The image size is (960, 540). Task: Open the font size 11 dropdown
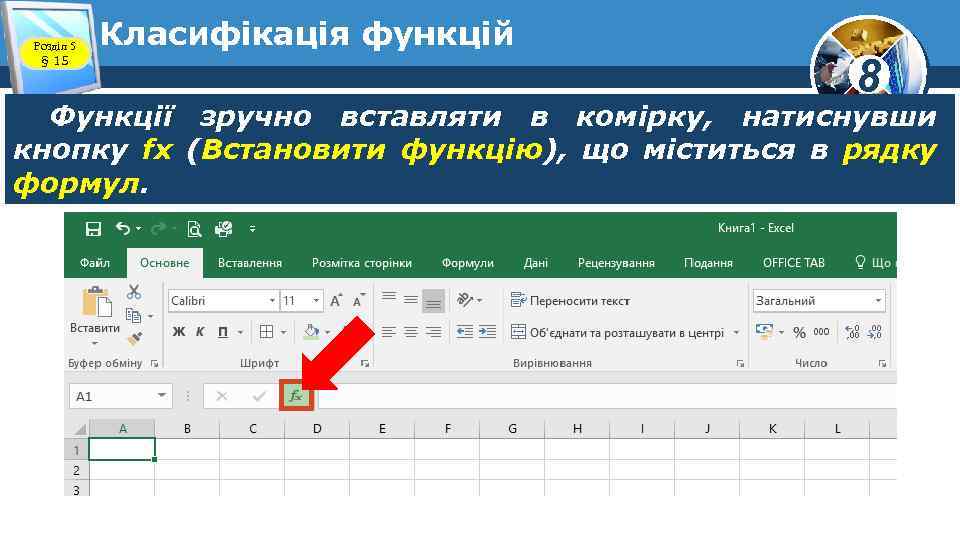coord(316,301)
